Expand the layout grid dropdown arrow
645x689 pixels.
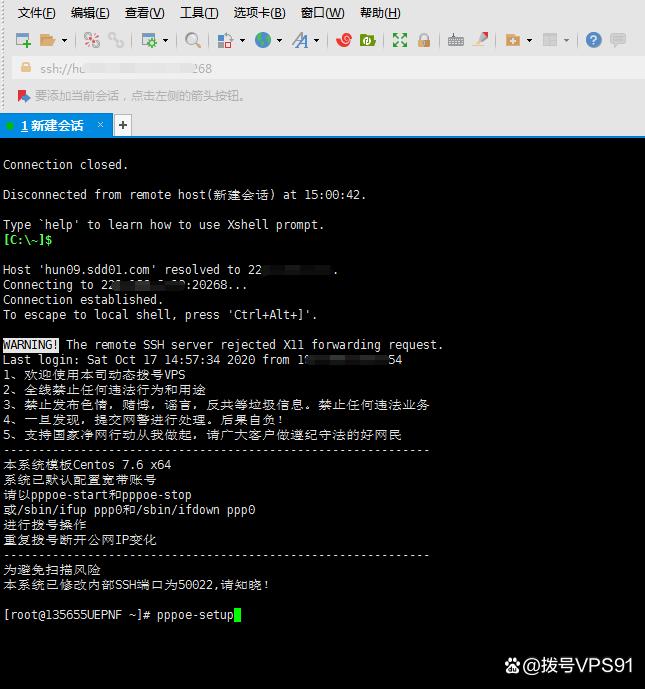click(567, 41)
